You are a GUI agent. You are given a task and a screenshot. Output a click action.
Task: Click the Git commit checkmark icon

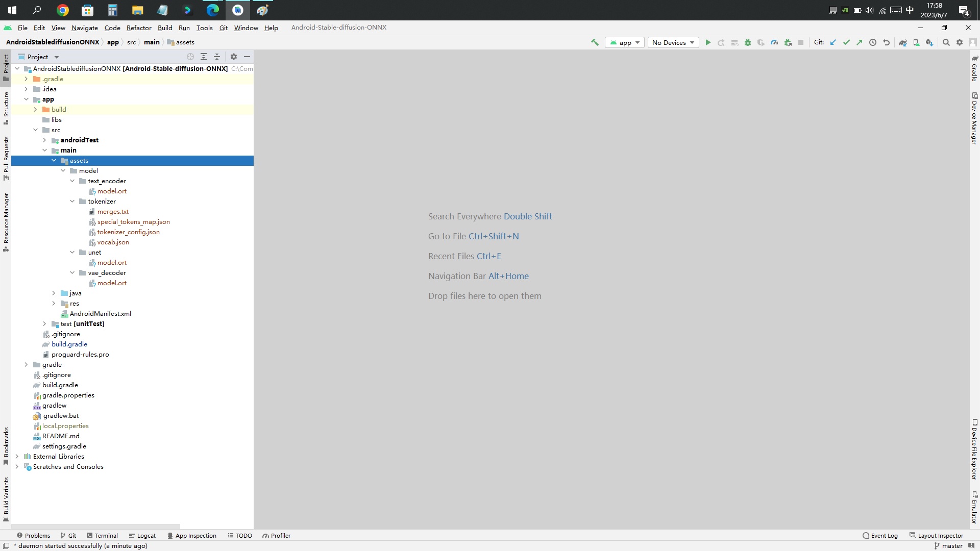point(846,42)
